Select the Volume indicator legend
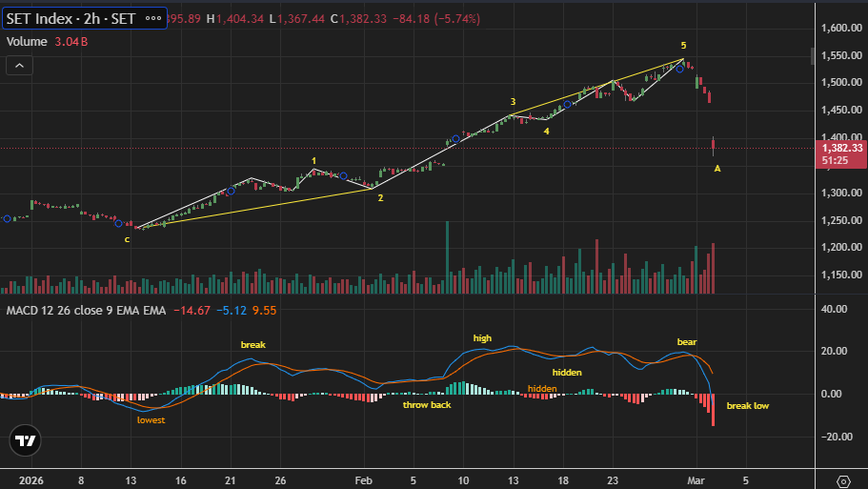 (x=27, y=42)
